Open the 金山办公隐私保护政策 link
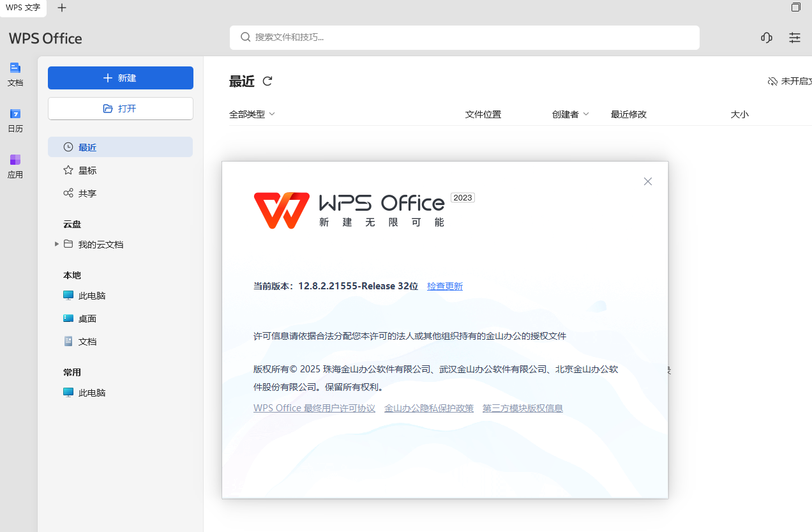 (429, 408)
